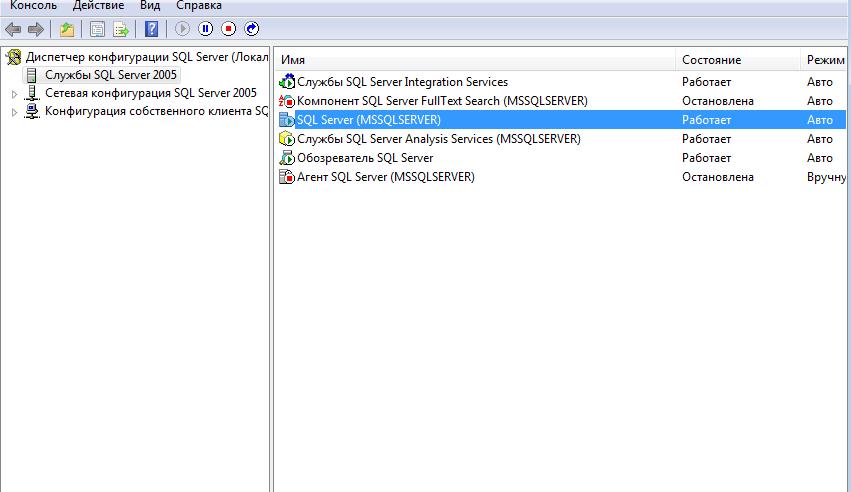Select the Диспетчер конфигурации SQL Server root node
This screenshot has height=492, width=851.
147,57
